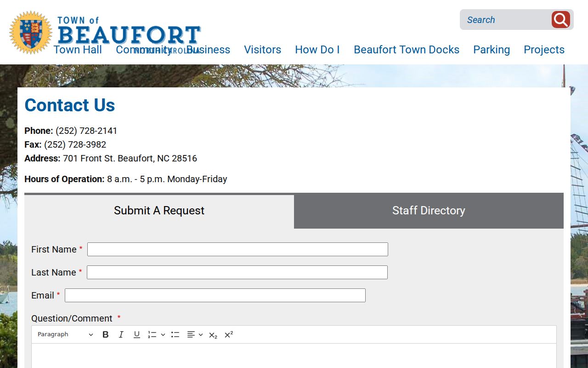Open the Beaufort Town Docks menu
The width and height of the screenshot is (588, 368).
pos(407,50)
